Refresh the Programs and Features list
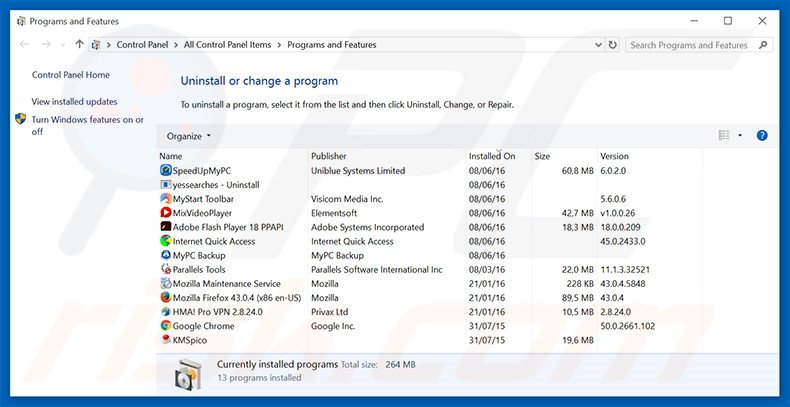The width and height of the screenshot is (790, 407). click(x=613, y=45)
